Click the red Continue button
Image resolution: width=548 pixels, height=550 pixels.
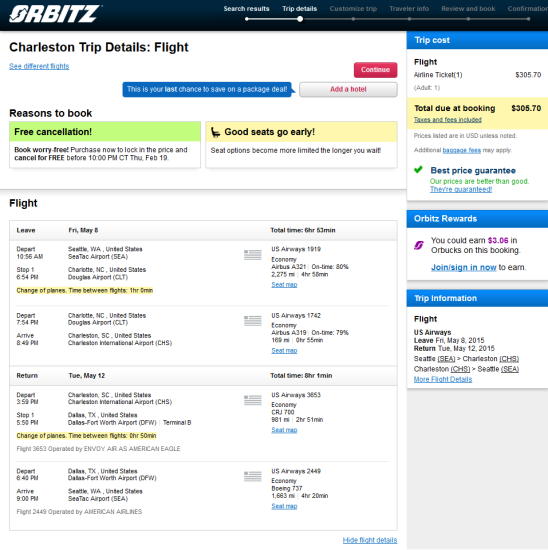375,70
